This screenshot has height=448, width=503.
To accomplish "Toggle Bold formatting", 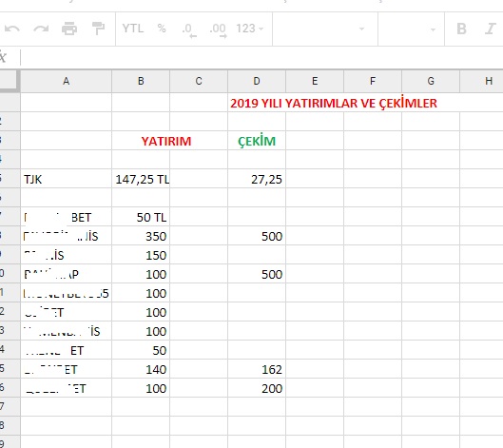I will (x=461, y=29).
